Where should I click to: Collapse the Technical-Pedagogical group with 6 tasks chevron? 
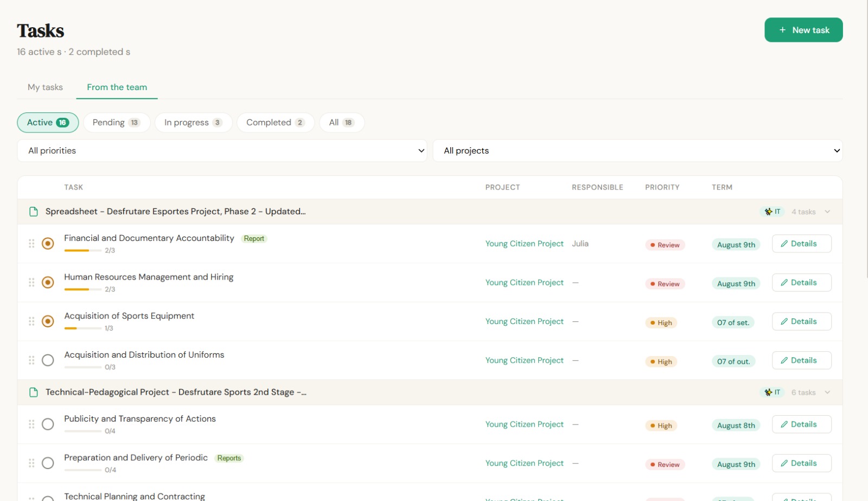click(827, 392)
